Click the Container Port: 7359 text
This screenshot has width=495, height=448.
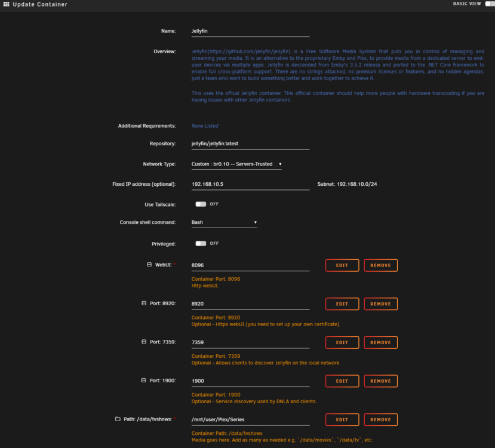click(x=216, y=356)
